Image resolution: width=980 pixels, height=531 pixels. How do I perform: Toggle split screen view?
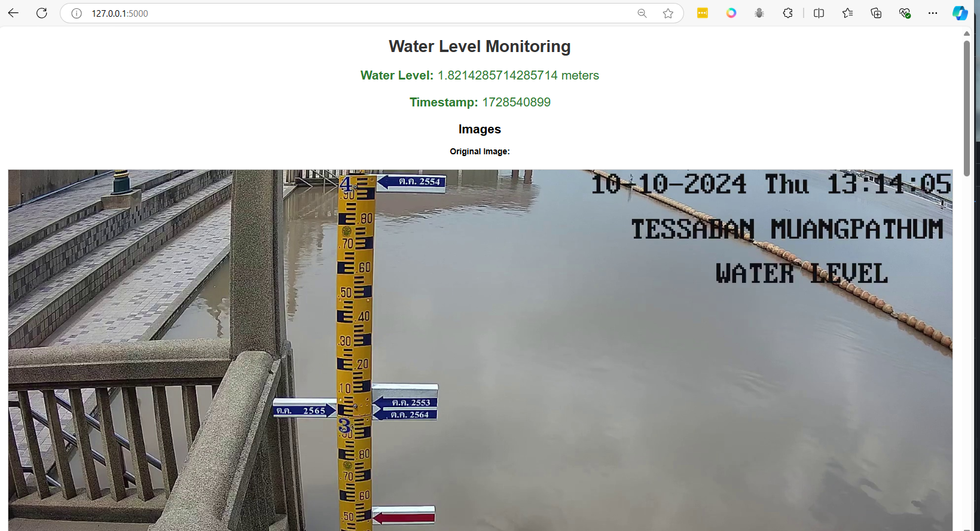(819, 13)
